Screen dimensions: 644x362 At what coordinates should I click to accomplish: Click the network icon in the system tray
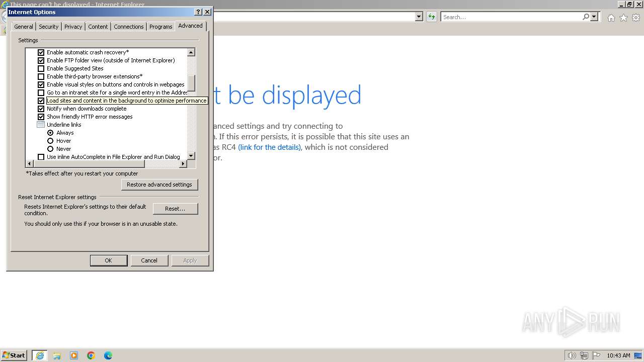pos(584,355)
